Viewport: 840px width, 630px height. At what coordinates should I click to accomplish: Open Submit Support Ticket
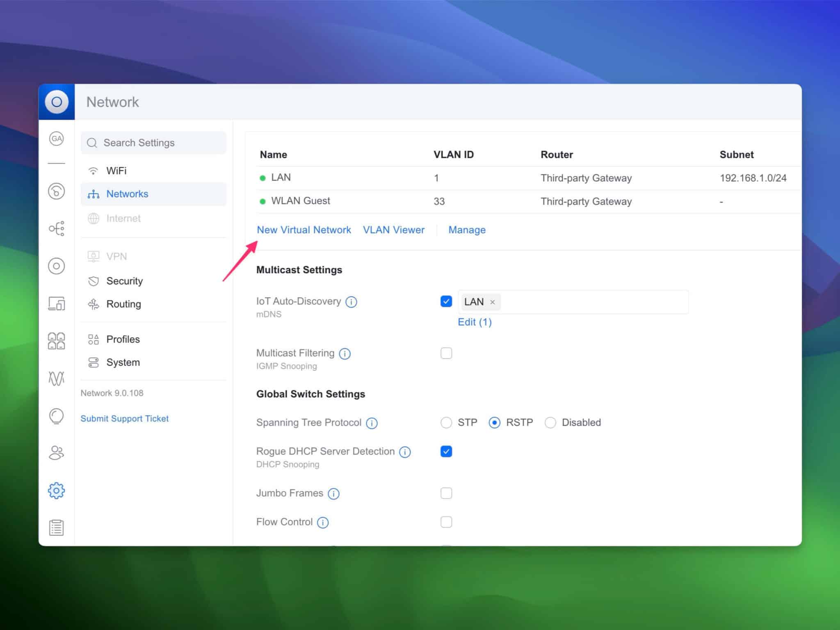point(125,418)
